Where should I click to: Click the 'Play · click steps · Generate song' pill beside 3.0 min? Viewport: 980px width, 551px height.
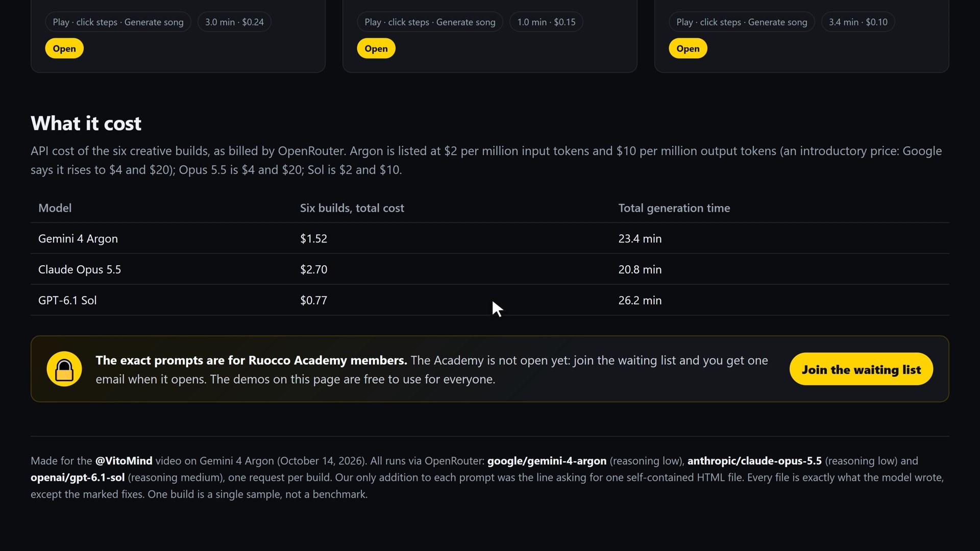click(118, 22)
